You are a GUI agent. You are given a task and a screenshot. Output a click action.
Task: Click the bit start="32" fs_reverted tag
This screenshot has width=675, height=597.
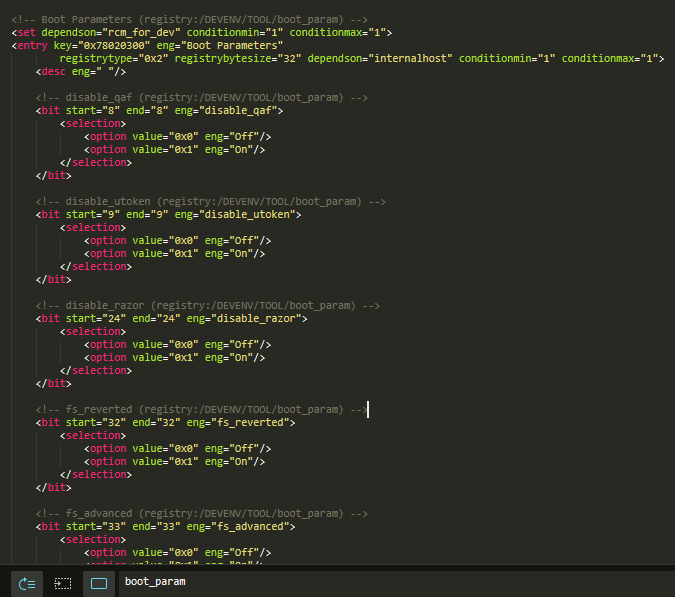[166, 423]
